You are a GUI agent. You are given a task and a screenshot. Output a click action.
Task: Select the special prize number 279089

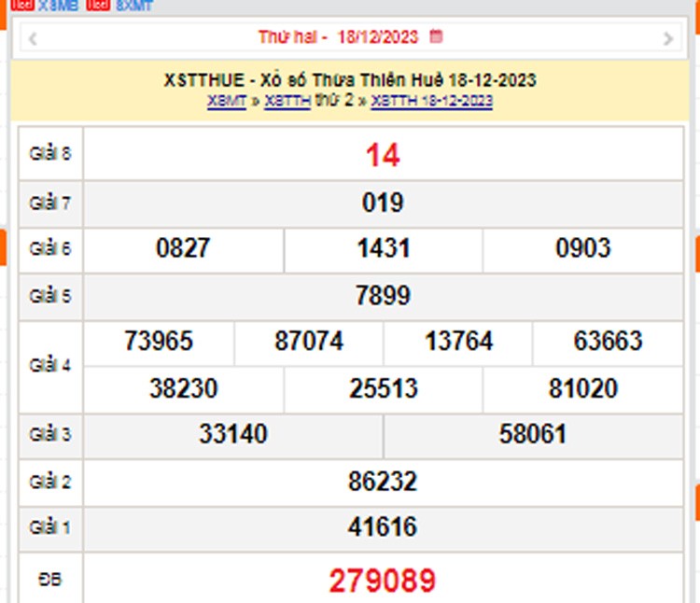tap(382, 581)
